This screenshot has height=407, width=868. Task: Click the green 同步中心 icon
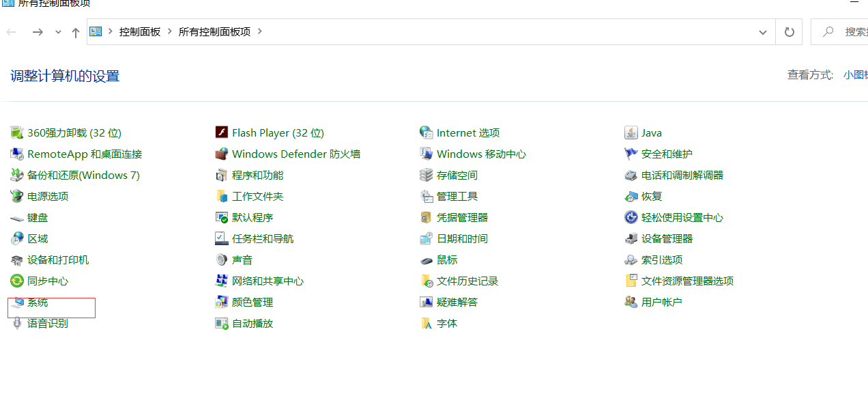pos(17,281)
